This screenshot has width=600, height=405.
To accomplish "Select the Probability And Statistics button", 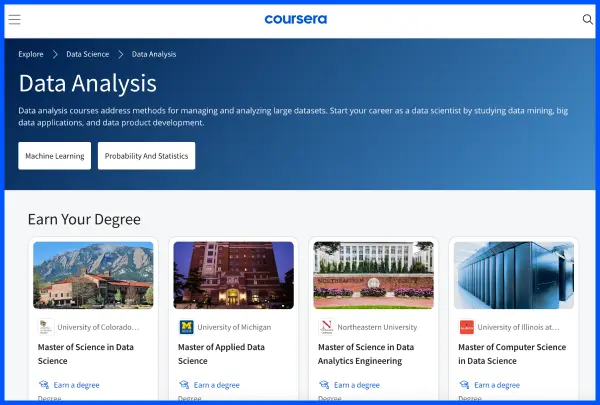I will pyautogui.click(x=147, y=156).
